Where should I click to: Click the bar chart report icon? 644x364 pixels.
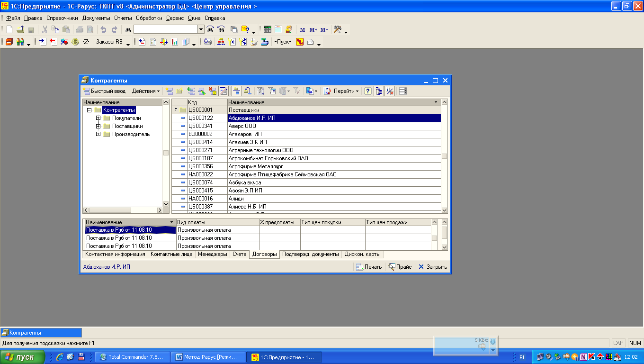coord(175,42)
